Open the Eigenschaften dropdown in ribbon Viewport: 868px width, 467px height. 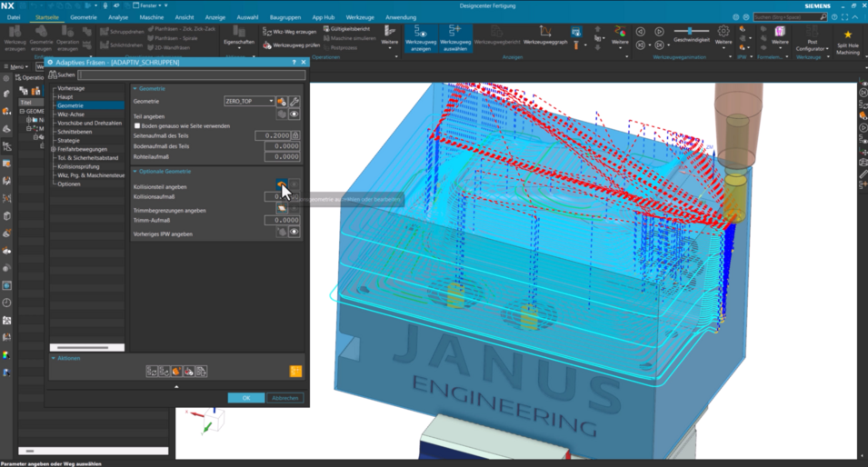239,46
